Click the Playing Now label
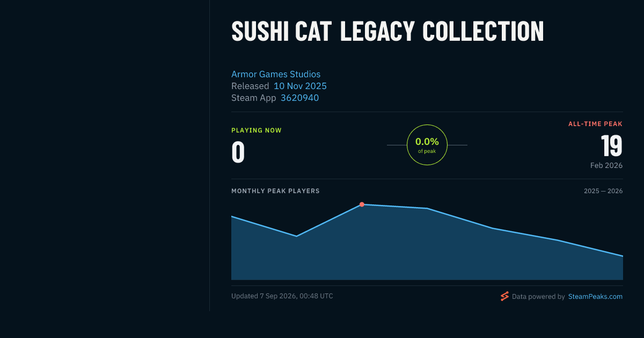Image resolution: width=644 pixels, height=338 pixels. [x=257, y=130]
